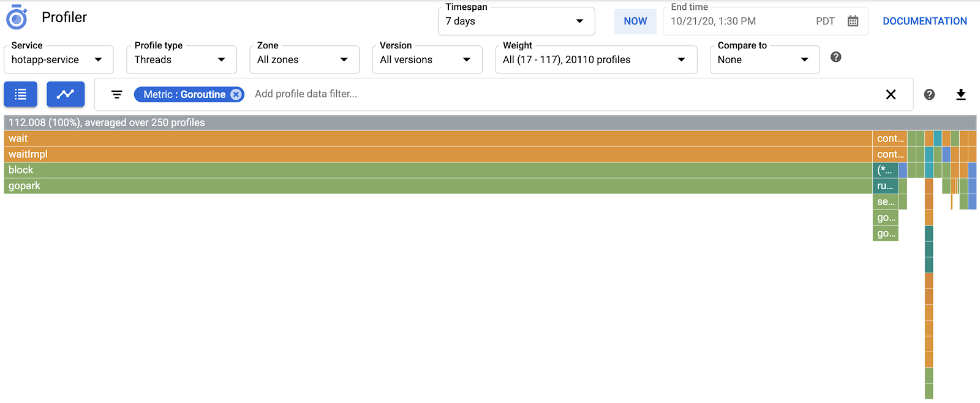980x403 pixels.
Task: Download the profile data
Action: [960, 94]
